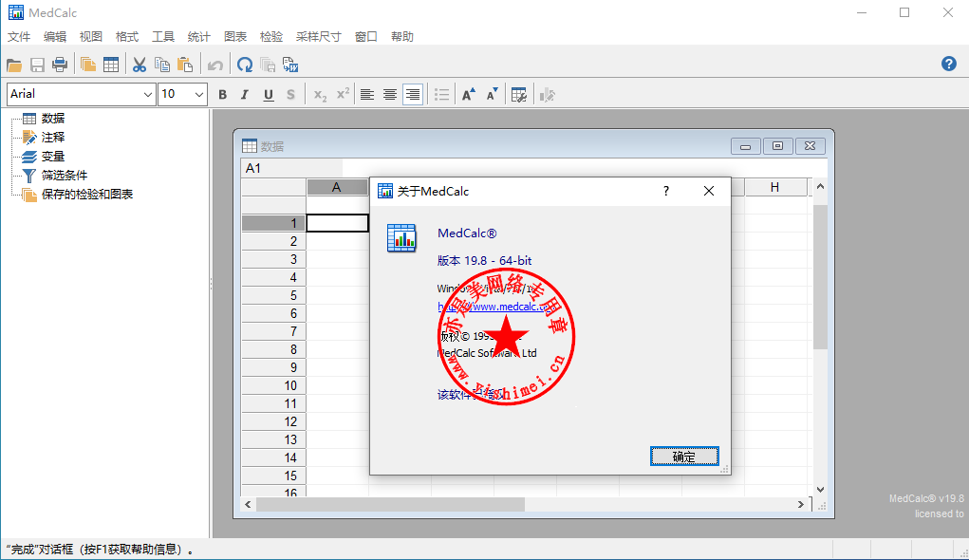Click the A1 cell reference box
Screen dimensions: 969x560
[291, 168]
